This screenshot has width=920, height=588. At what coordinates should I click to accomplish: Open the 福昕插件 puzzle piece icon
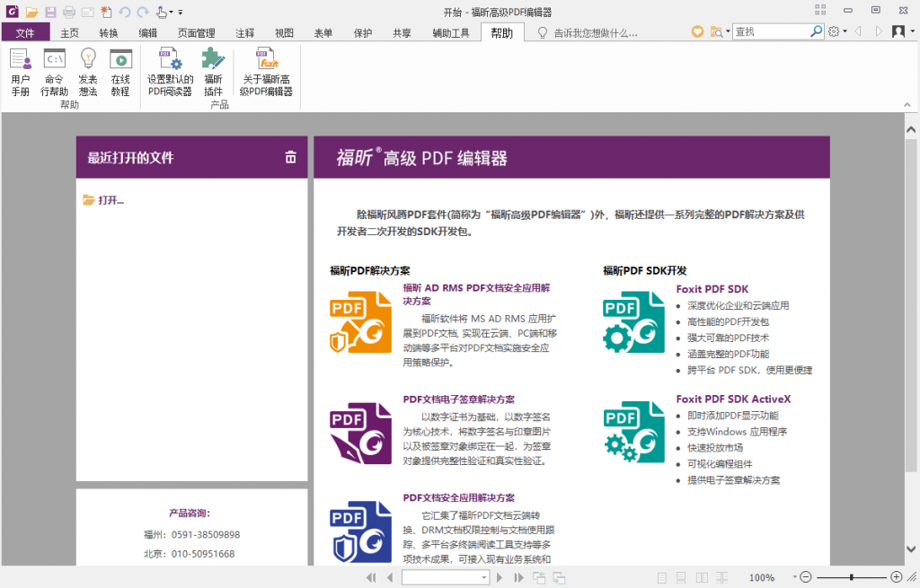tap(213, 72)
